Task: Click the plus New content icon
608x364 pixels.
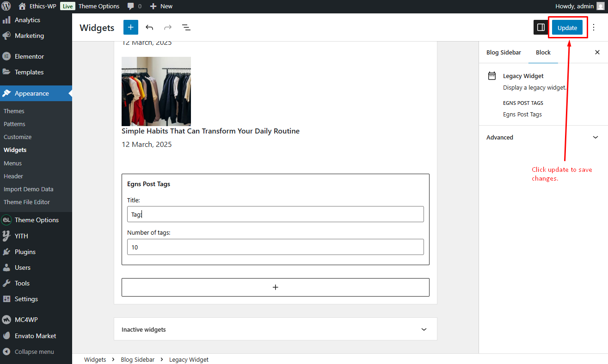Action: tap(154, 6)
